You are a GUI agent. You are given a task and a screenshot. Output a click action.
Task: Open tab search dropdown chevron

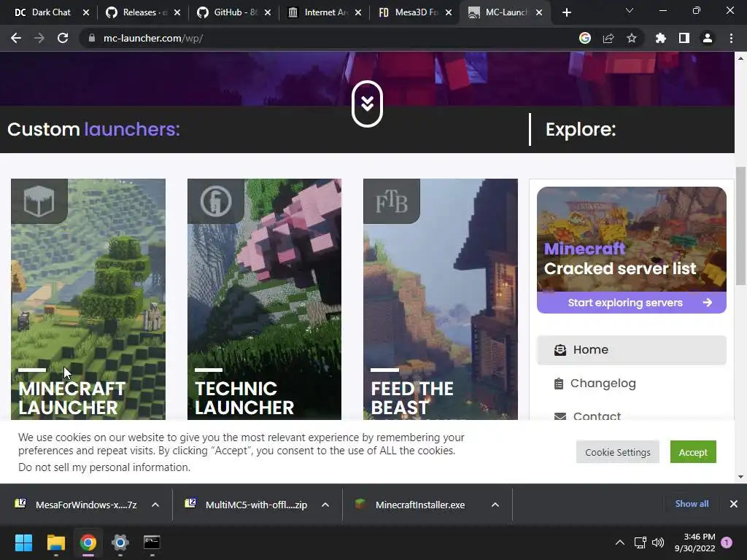tap(630, 10)
